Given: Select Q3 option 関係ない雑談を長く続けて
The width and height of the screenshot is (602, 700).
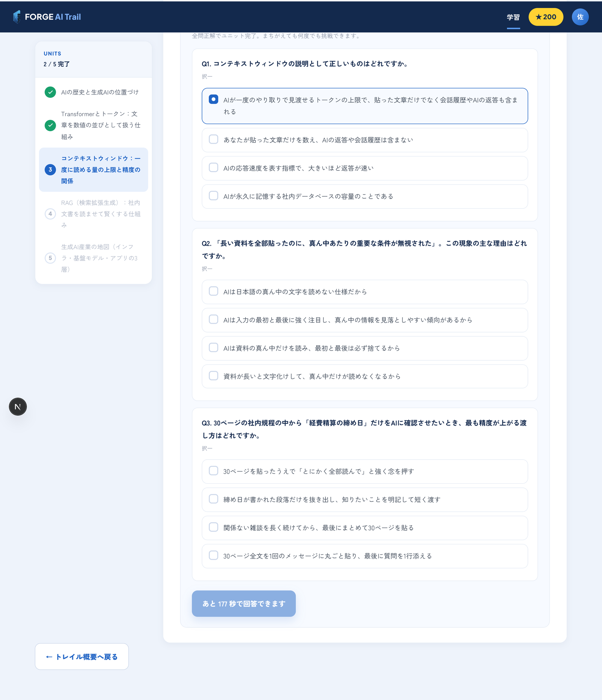Looking at the screenshot, I should [x=365, y=528].
